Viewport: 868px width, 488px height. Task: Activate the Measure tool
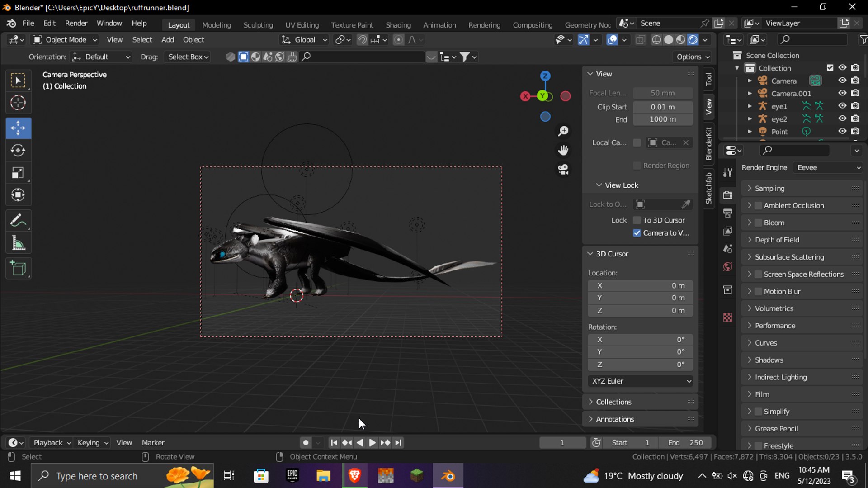[x=18, y=243]
